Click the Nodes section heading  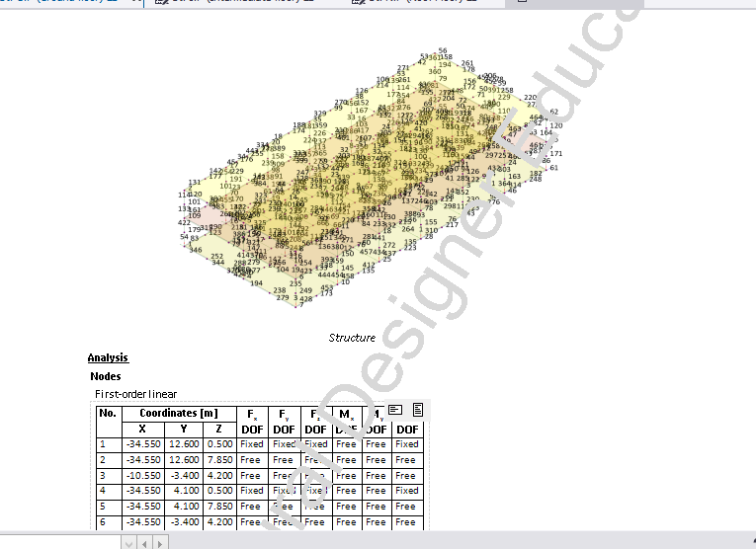click(x=106, y=376)
